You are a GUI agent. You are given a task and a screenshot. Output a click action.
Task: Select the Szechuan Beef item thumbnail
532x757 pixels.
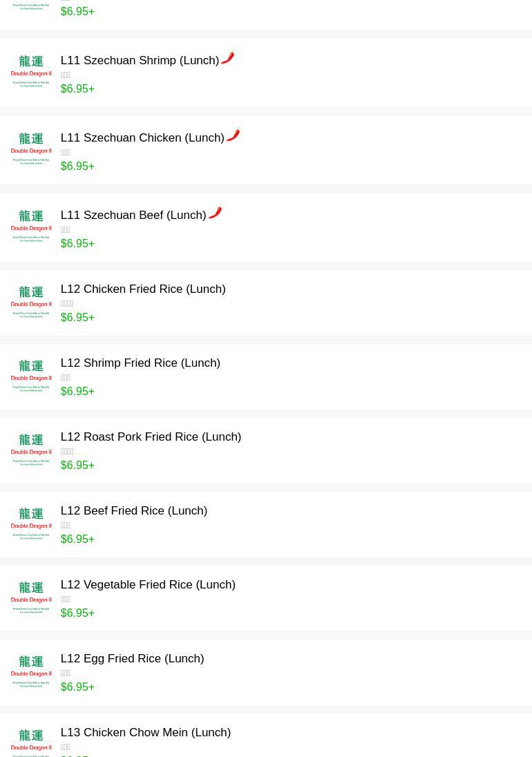coord(31,227)
